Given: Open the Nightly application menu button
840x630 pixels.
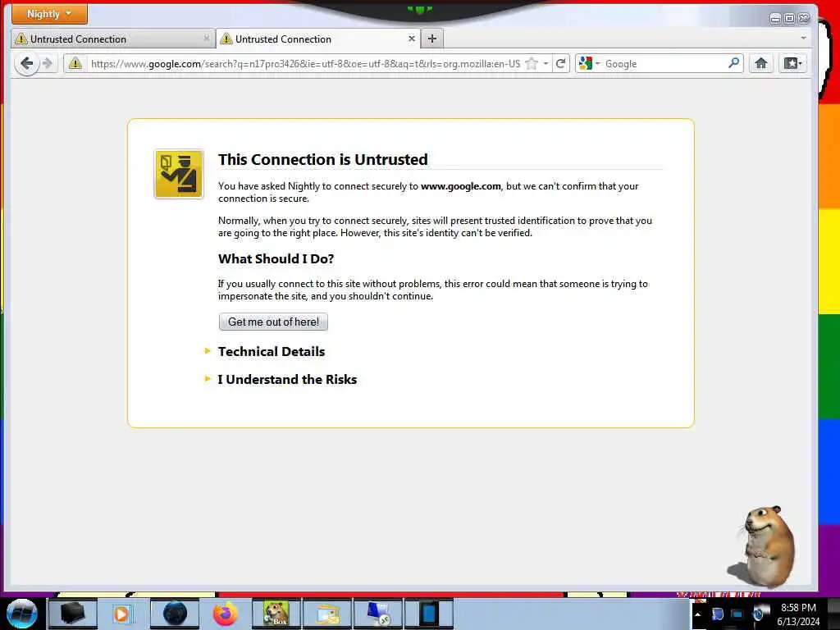Looking at the screenshot, I should 49,13.
